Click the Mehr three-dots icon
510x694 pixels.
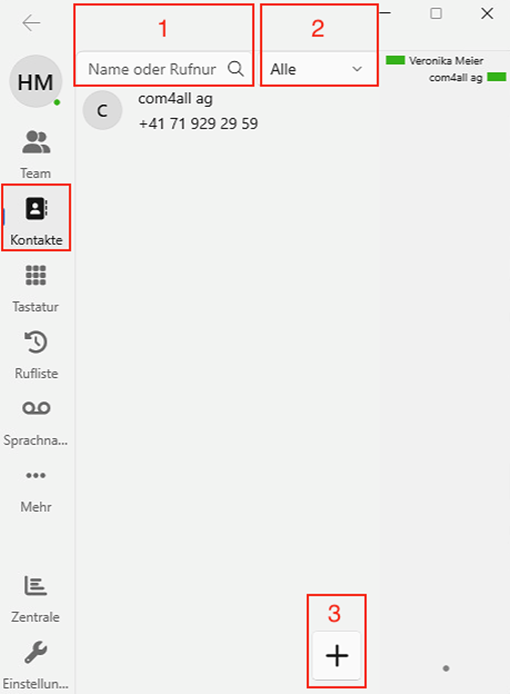36,475
